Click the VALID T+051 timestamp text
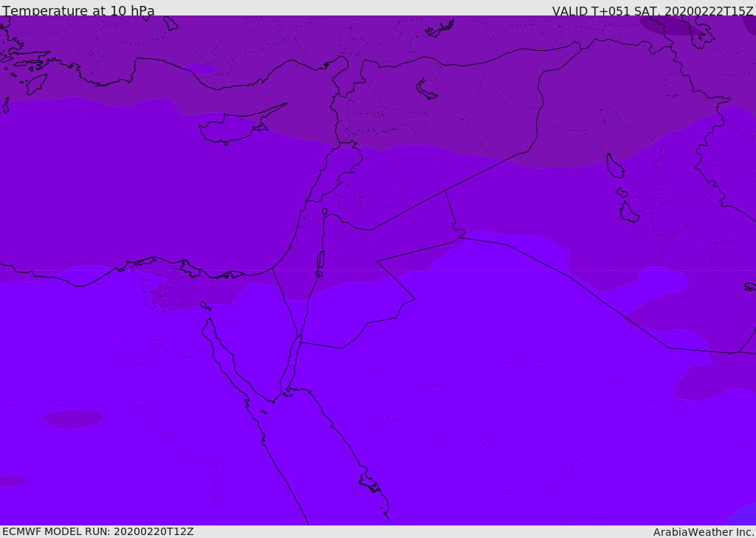756x538 pixels. 652,11
